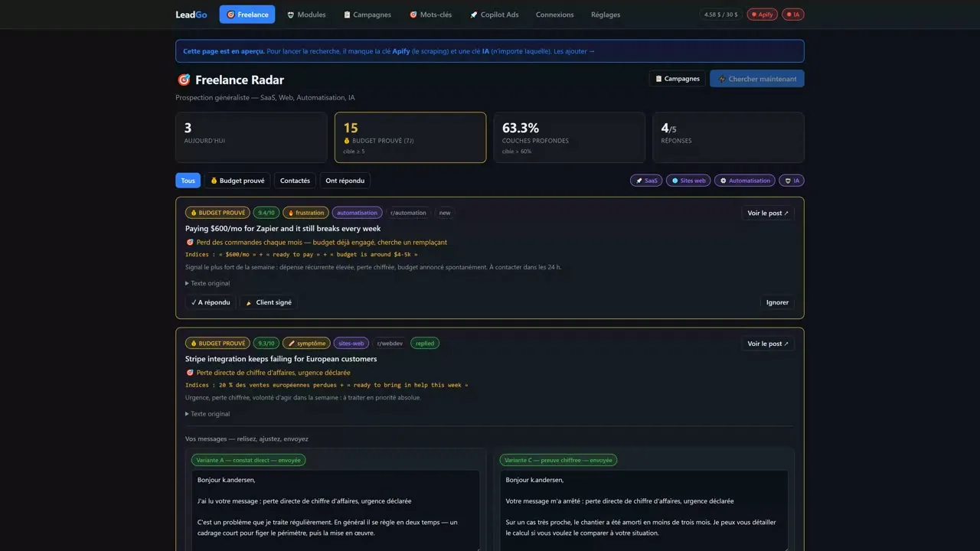Viewport: 980px width, 551px height.
Task: Select the frustration tag on first lead
Action: point(306,213)
